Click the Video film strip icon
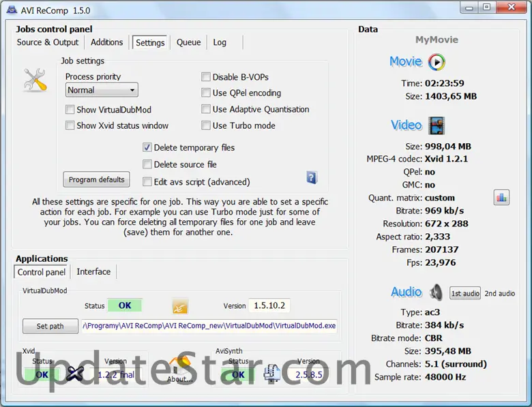 coord(437,125)
